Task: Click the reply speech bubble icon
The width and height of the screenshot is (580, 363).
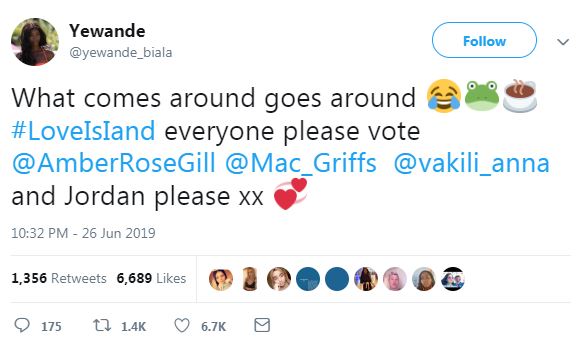Action: (22, 326)
